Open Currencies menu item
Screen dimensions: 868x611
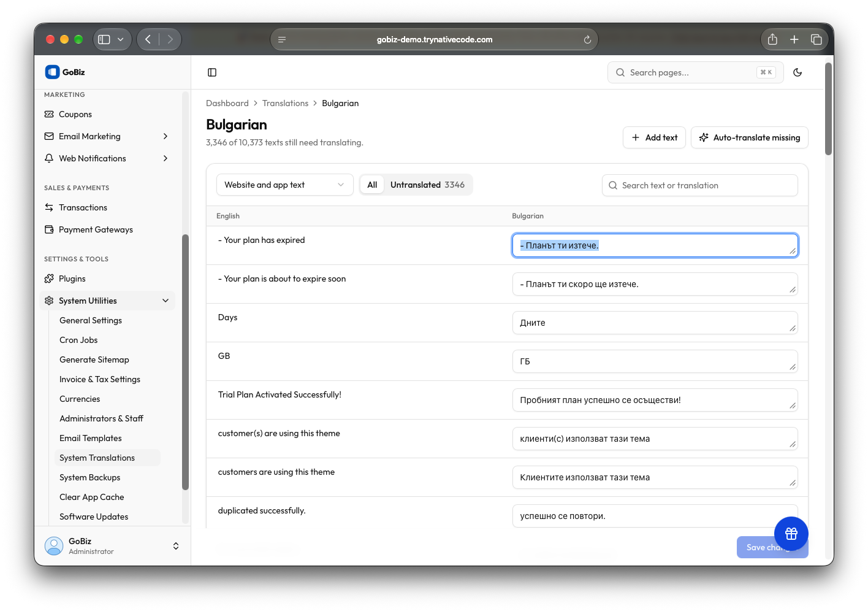[80, 399]
